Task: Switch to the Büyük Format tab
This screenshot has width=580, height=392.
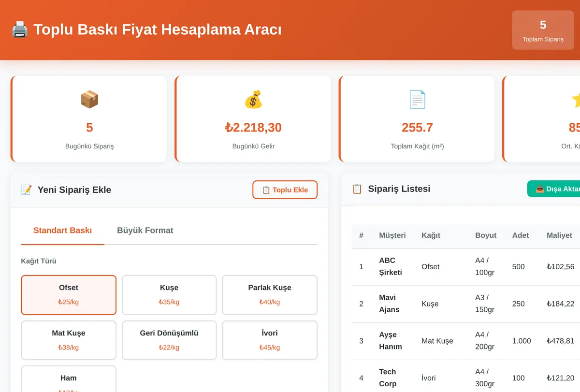Action: [145, 231]
